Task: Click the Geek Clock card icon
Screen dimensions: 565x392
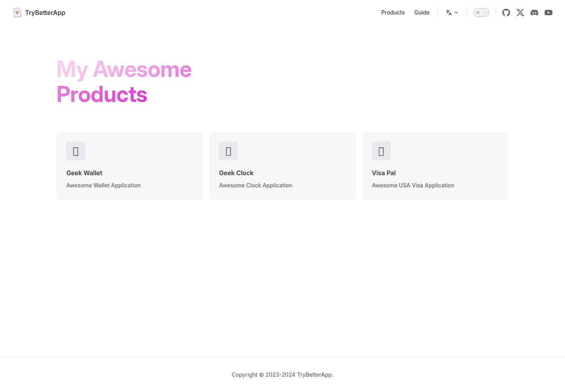Action: click(x=228, y=151)
